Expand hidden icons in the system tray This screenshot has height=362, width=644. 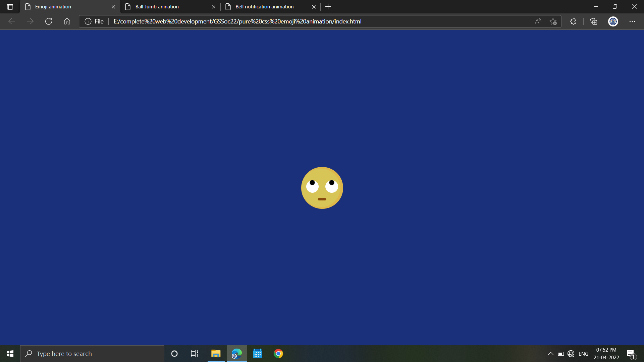(x=550, y=353)
